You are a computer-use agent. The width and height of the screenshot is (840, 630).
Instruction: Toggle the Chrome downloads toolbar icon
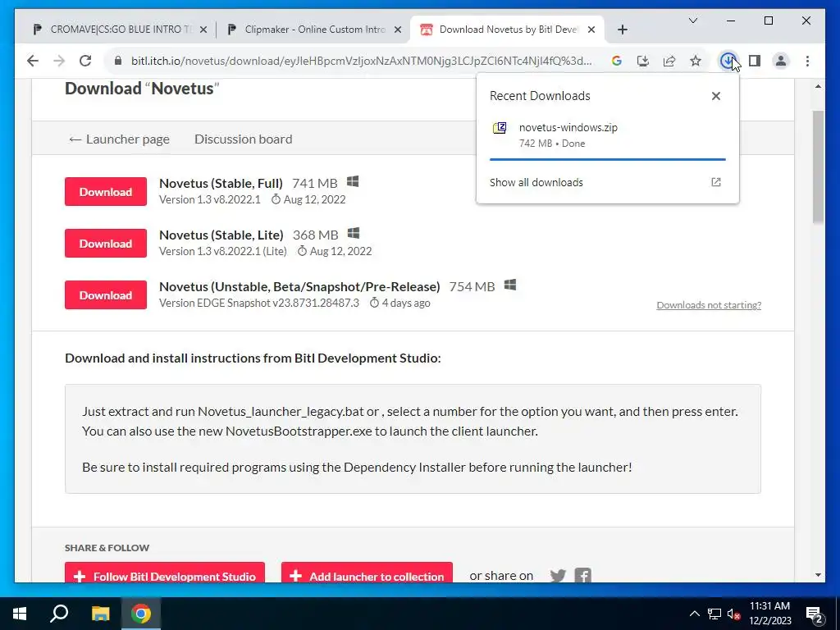(728, 61)
